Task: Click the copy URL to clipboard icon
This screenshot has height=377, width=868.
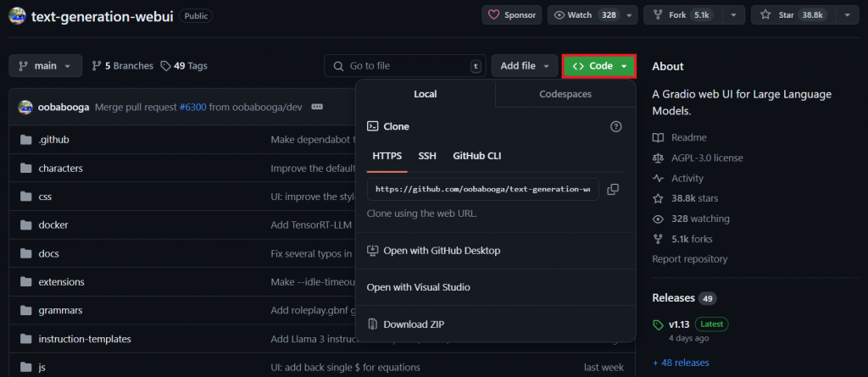Action: [613, 189]
